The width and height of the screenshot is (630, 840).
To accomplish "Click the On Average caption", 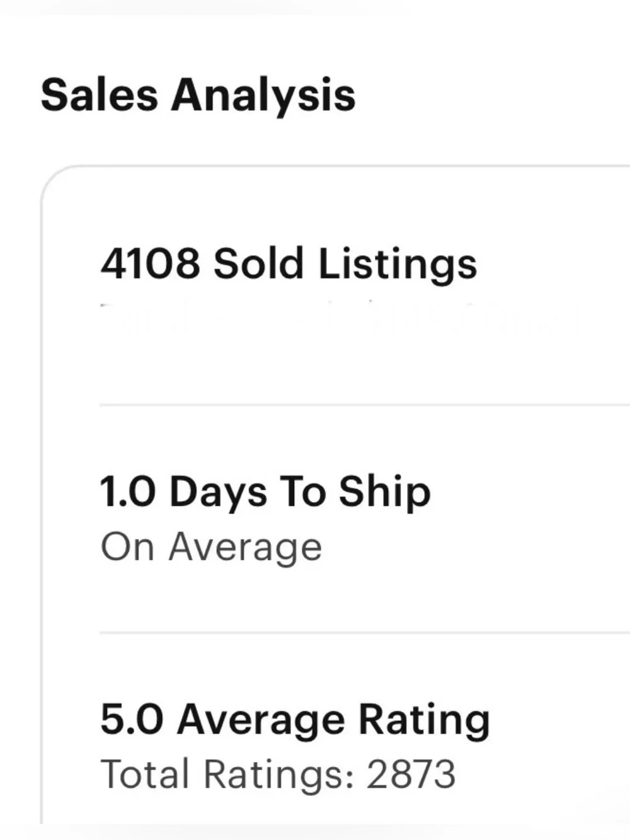I will (211, 547).
